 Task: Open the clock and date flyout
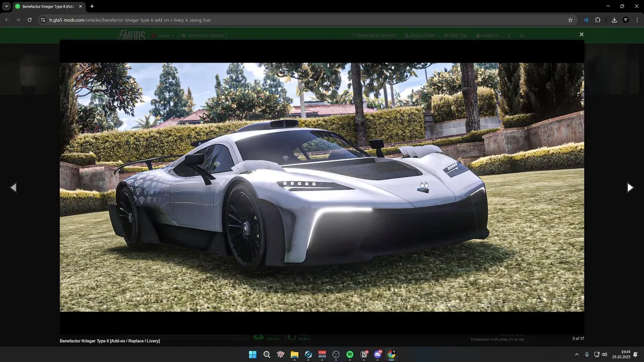click(621, 354)
